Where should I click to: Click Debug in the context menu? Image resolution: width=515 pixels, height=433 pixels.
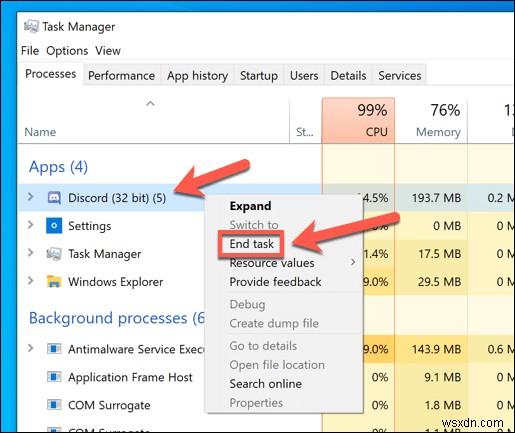pyautogui.click(x=247, y=304)
